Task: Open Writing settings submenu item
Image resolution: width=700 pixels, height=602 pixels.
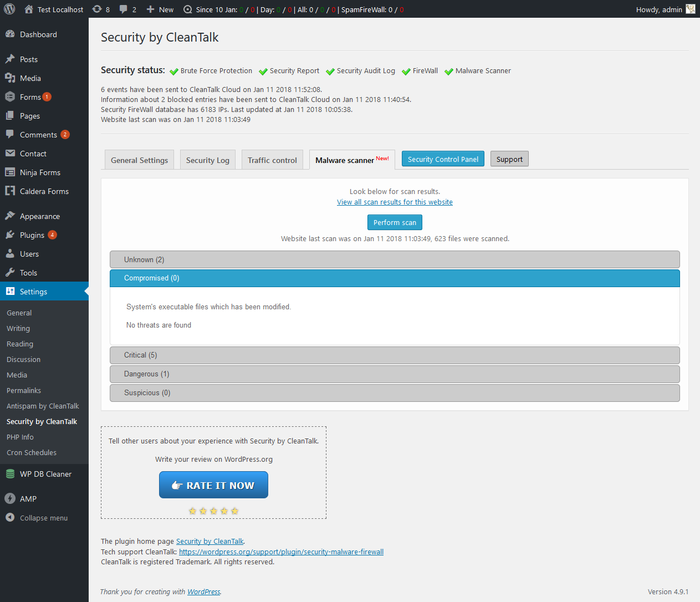Action: coord(18,329)
